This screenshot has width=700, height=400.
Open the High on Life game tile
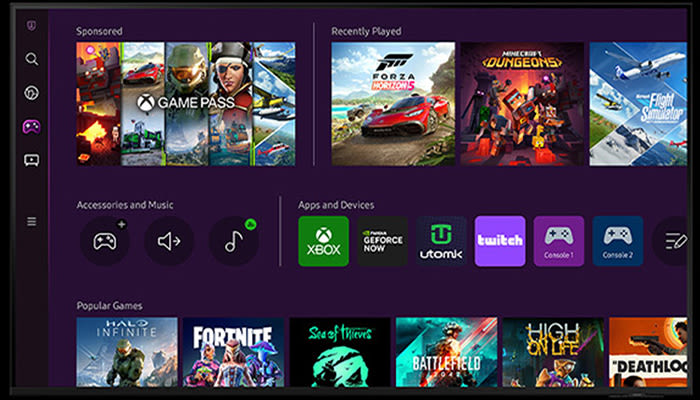pos(552,352)
